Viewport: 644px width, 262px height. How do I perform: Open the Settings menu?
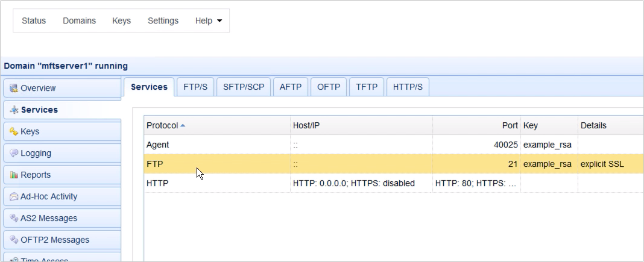[x=163, y=21]
